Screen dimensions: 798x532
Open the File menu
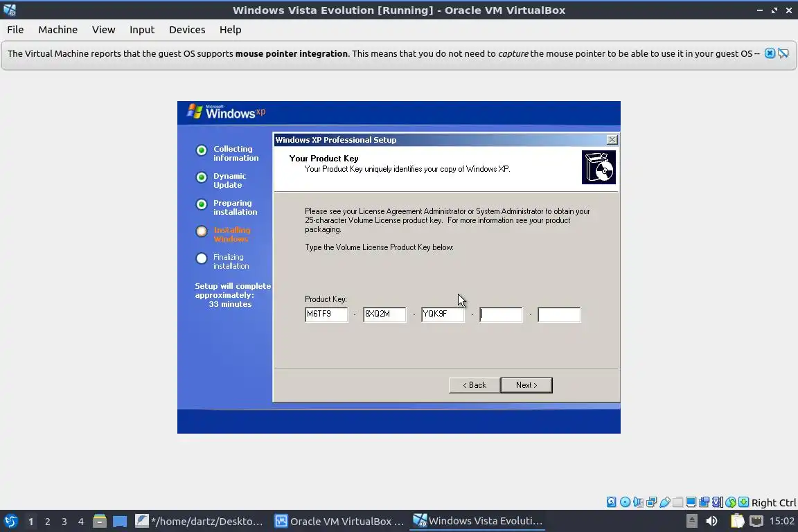tap(15, 30)
